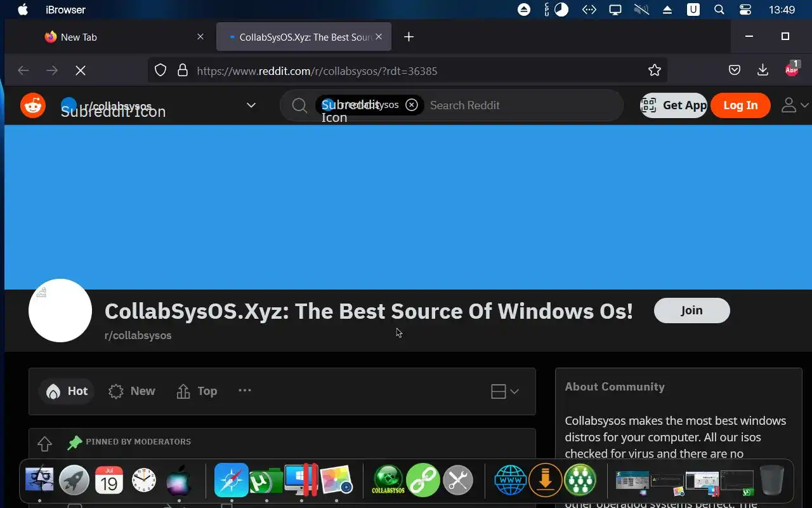
Task: Open Finder from the dock
Action: [x=39, y=479]
